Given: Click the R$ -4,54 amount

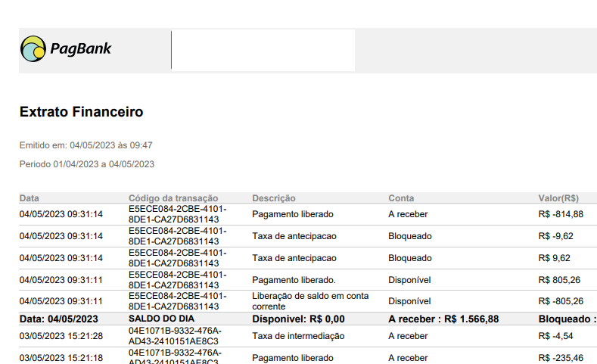Looking at the screenshot, I should [x=555, y=336].
